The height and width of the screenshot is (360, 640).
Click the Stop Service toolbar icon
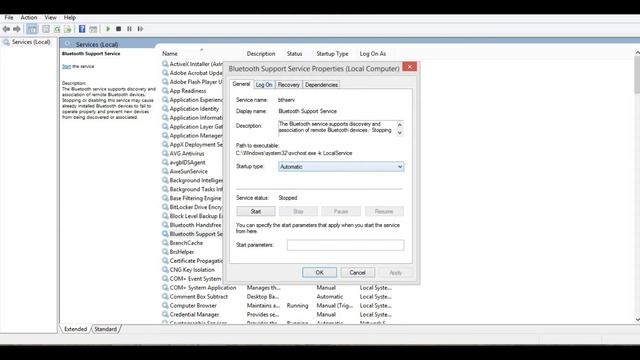[x=118, y=29]
